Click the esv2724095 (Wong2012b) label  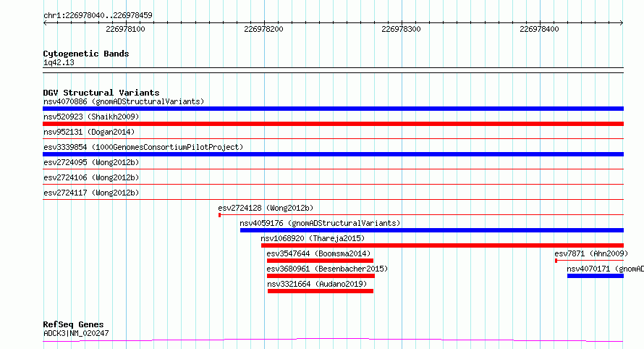[91, 162]
